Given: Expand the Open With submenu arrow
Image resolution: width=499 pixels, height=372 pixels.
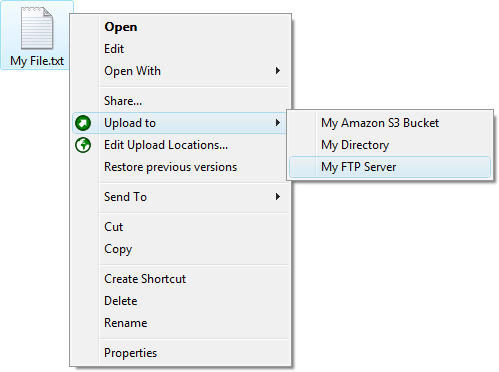Looking at the screenshot, I should click(x=278, y=71).
